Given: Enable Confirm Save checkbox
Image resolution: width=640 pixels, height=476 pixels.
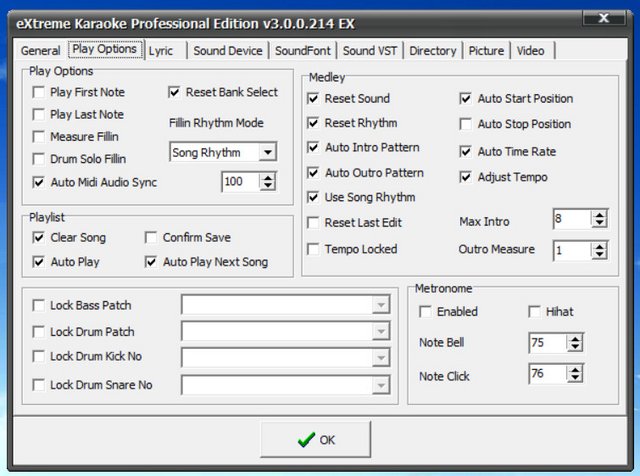Looking at the screenshot, I should pyautogui.click(x=151, y=238).
